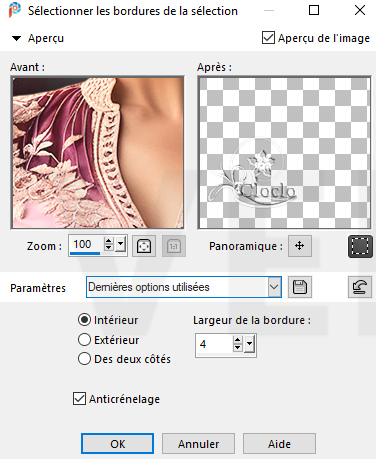Click the PaintShop Pro title bar icon
The height and width of the screenshot is (459, 376).
pyautogui.click(x=14, y=10)
